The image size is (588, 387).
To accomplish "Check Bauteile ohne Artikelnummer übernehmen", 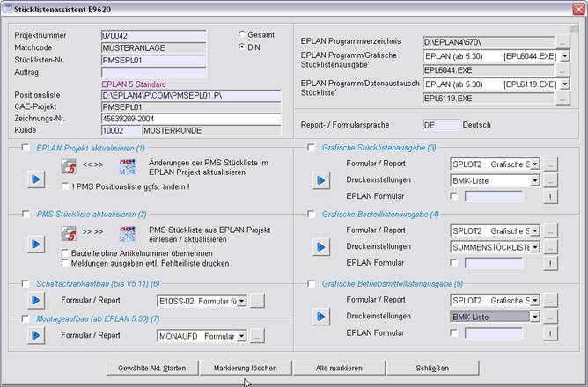I will 65,252.
